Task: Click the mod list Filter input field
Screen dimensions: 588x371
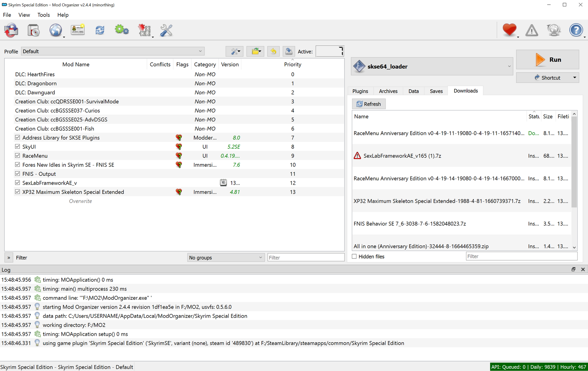Action: coord(306,258)
